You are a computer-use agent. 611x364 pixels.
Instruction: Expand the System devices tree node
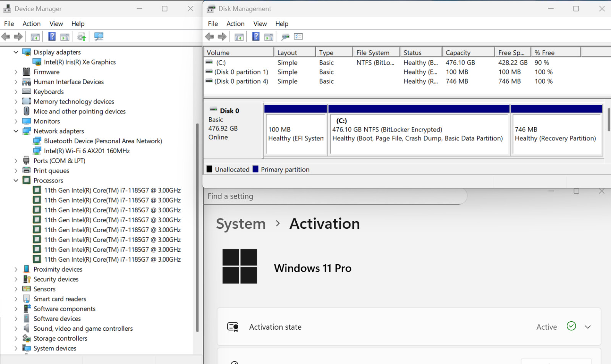pyautogui.click(x=16, y=348)
